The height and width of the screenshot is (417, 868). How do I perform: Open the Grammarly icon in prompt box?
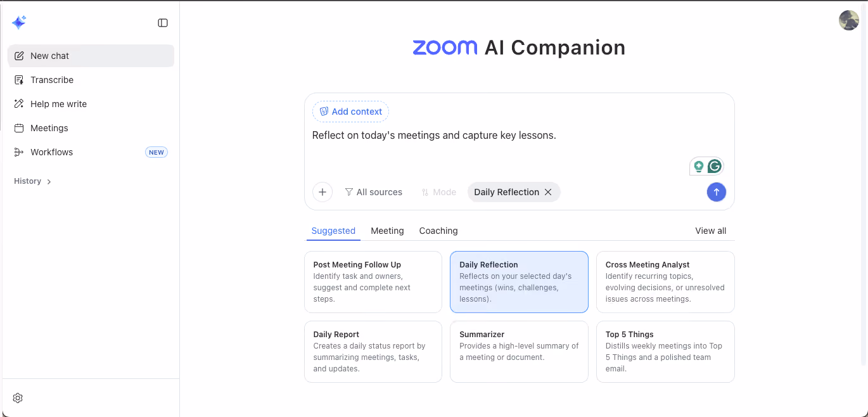tap(715, 167)
